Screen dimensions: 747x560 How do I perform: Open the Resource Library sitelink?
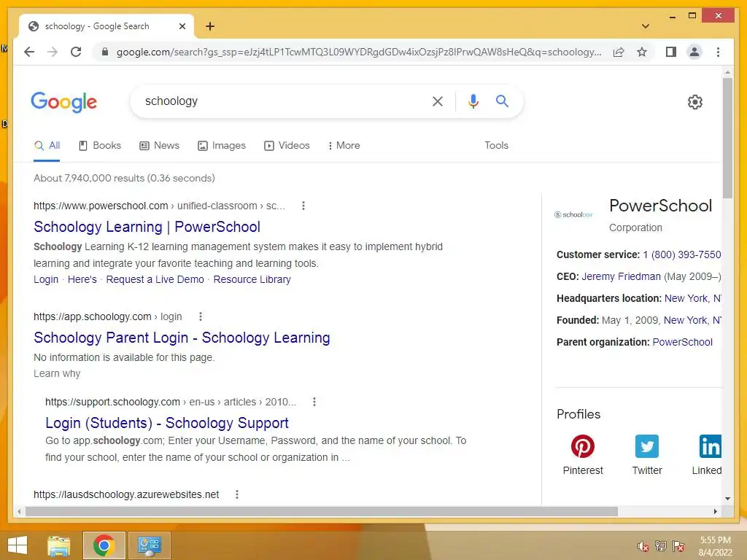[x=252, y=279]
